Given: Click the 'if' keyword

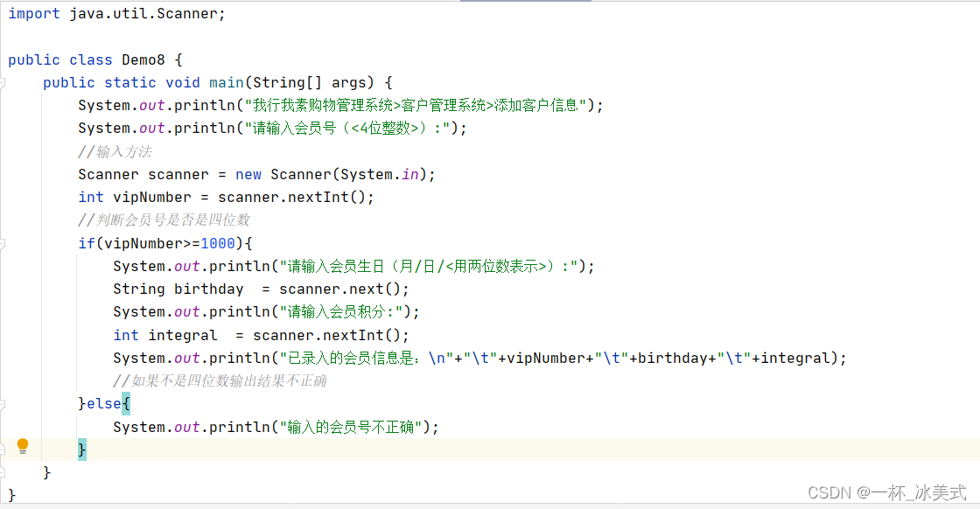Looking at the screenshot, I should point(87,244).
